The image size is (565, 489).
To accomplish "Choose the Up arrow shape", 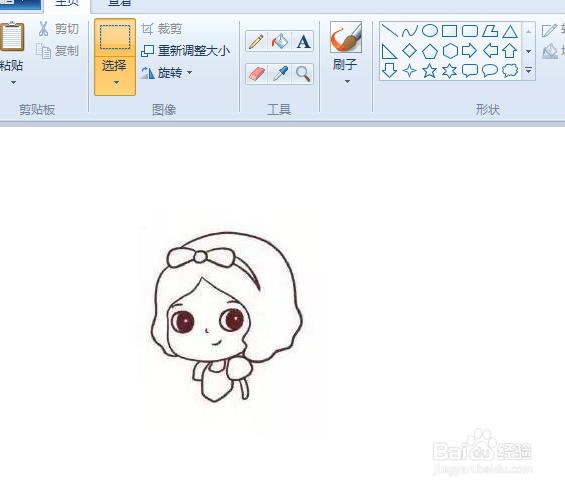I will (x=510, y=51).
